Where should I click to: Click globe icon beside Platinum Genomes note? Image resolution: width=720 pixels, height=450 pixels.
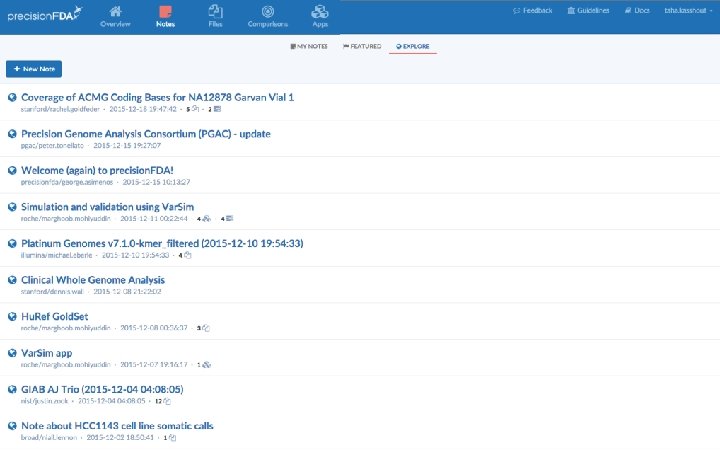tap(12, 243)
